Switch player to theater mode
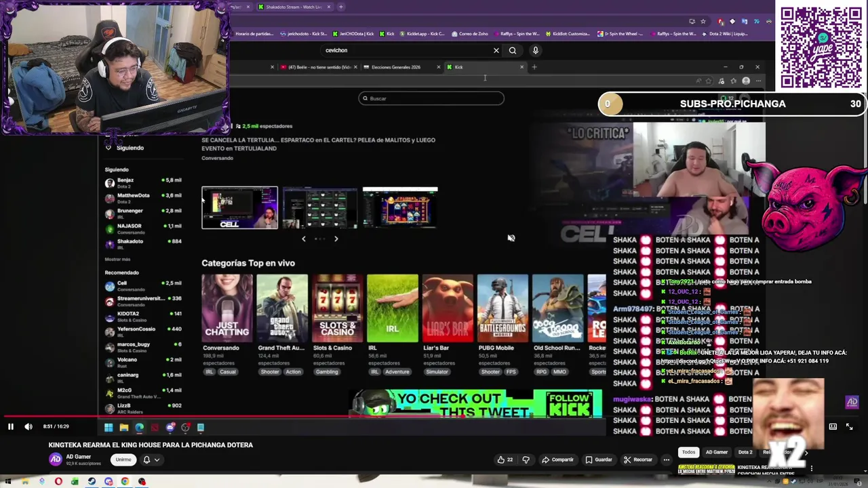This screenshot has height=488, width=868. click(x=833, y=426)
